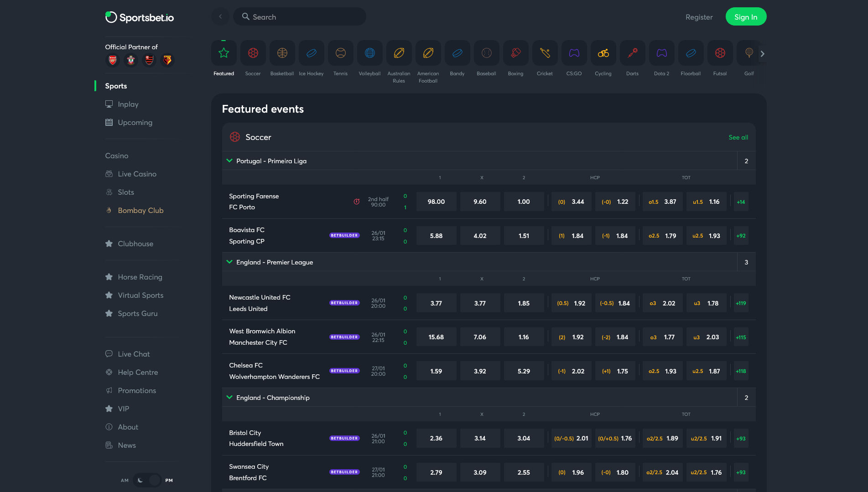Expand +115 markets for West Bromwich match
The height and width of the screenshot is (492, 868).
741,337
